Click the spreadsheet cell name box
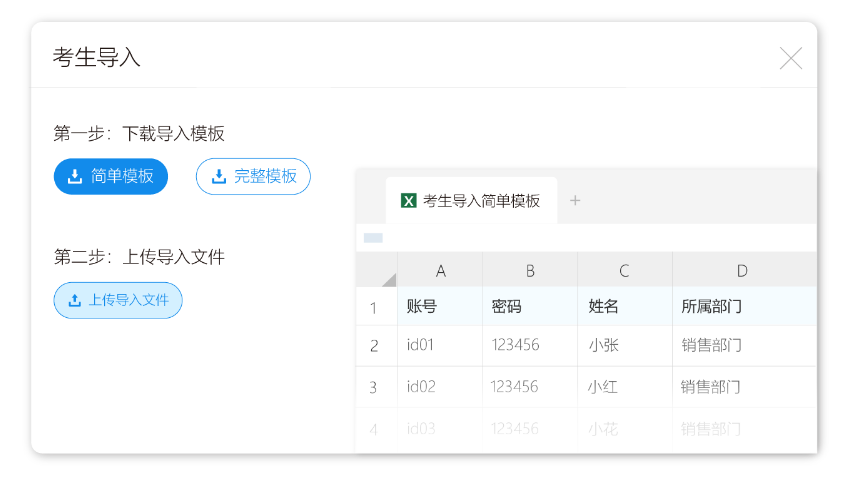This screenshot has width=856, height=479. (373, 238)
